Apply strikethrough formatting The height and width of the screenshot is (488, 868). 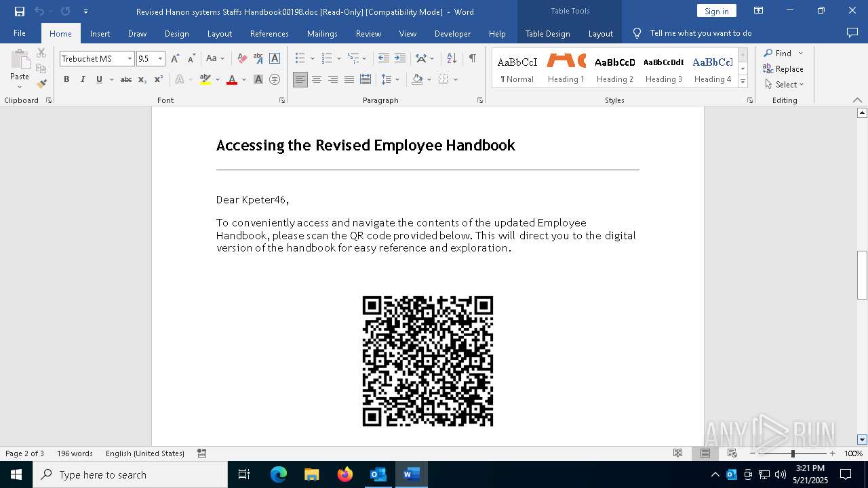tap(126, 79)
